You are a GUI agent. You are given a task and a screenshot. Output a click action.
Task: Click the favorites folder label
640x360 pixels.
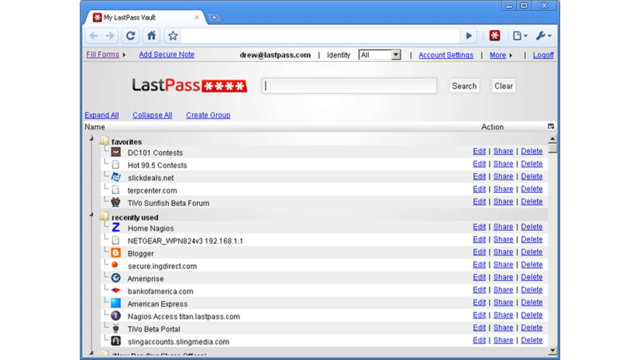point(127,142)
